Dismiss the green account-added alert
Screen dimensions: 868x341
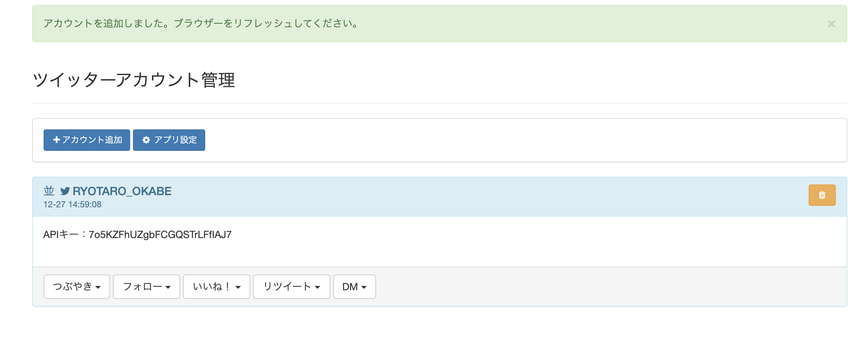click(831, 24)
